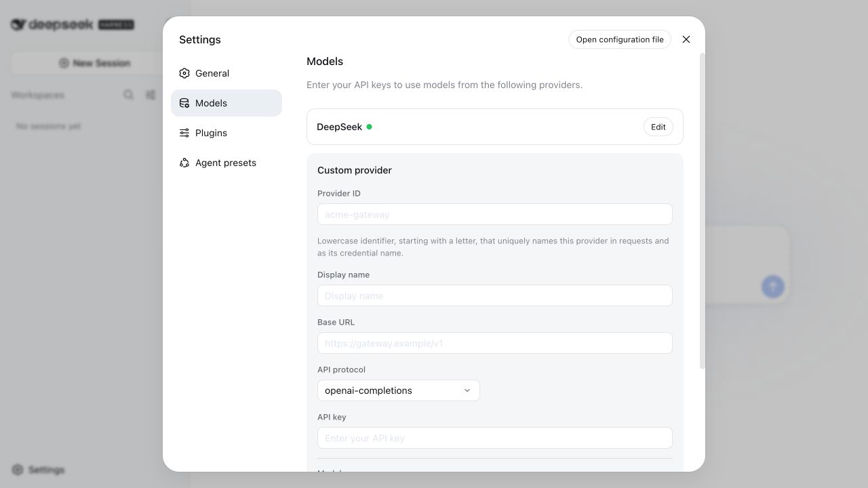Click the Models database icon
Image resolution: width=868 pixels, height=488 pixels.
pyautogui.click(x=184, y=103)
